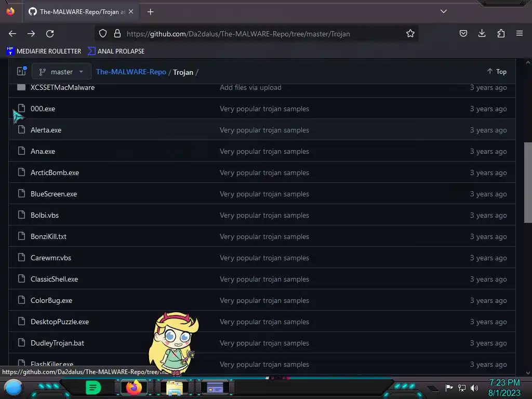
Task: Open the Firefox downloads panel
Action: tap(482, 34)
